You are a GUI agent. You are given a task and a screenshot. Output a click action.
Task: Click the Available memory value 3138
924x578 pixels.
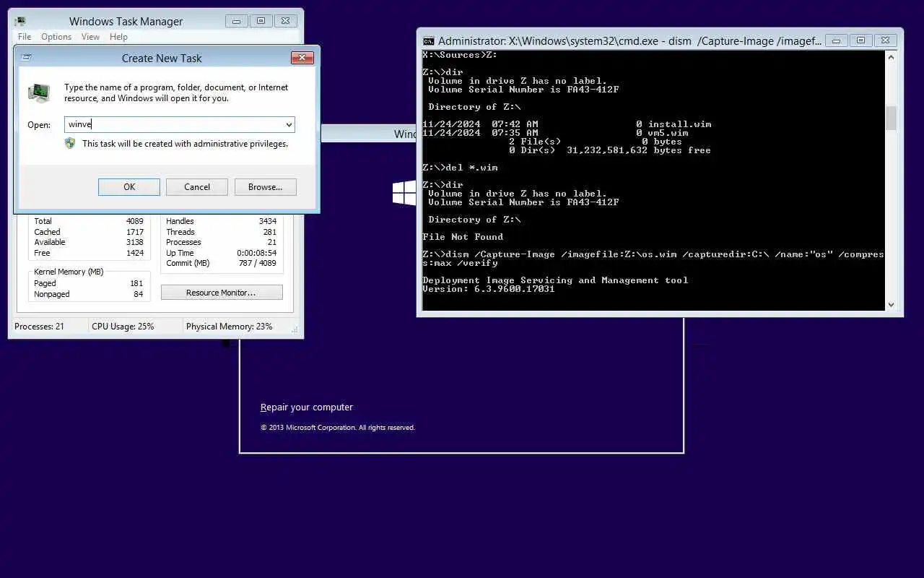(x=135, y=242)
